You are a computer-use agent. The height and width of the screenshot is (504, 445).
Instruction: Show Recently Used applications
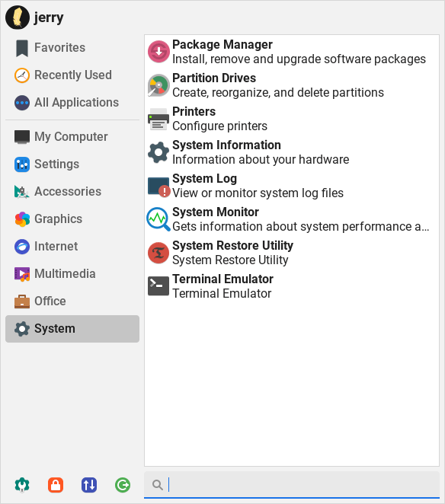[72, 75]
